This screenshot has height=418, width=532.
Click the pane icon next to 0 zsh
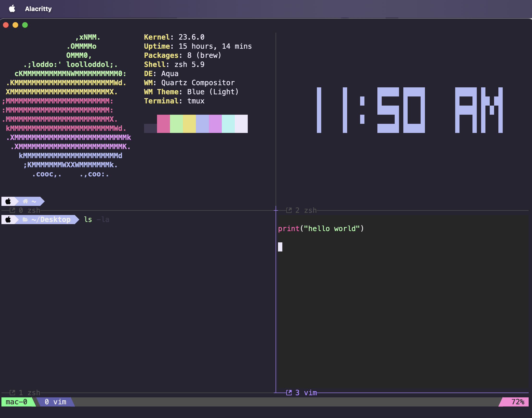(x=12, y=210)
